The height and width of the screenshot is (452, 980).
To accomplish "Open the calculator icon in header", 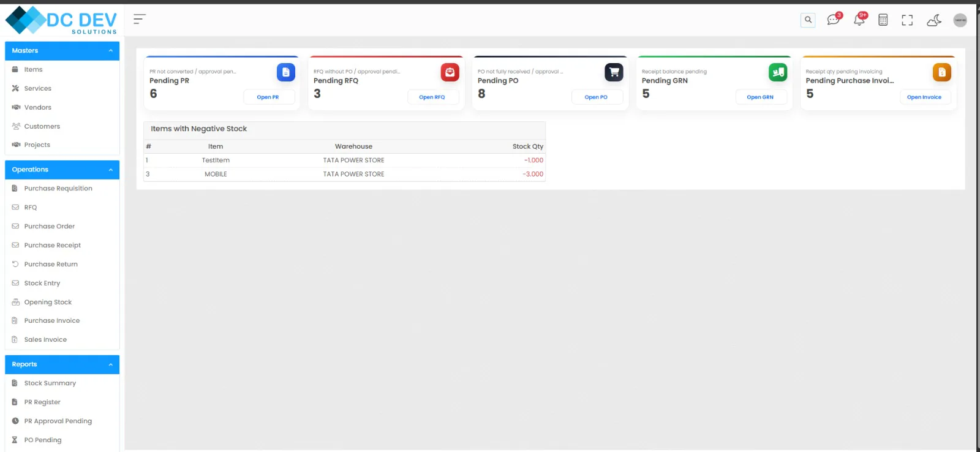I will [x=883, y=20].
